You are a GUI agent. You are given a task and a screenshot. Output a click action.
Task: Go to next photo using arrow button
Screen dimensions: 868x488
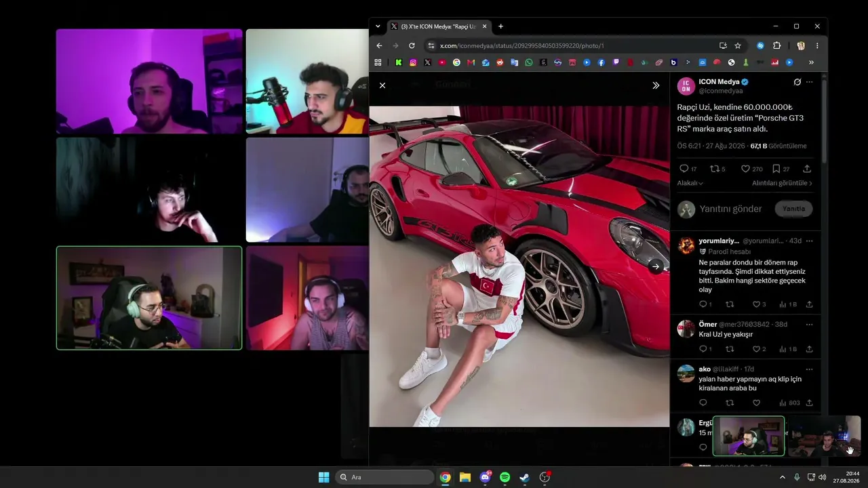tap(656, 266)
